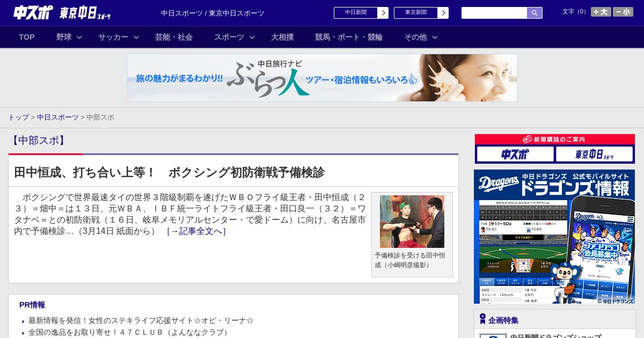
Task: Click the 【中部スポ】 section heading
Action: click(38, 141)
